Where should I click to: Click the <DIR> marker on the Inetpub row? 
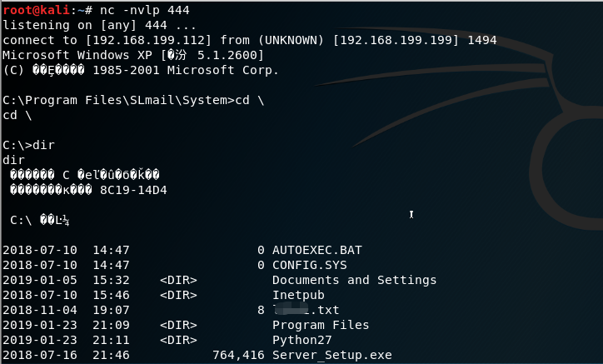178,296
